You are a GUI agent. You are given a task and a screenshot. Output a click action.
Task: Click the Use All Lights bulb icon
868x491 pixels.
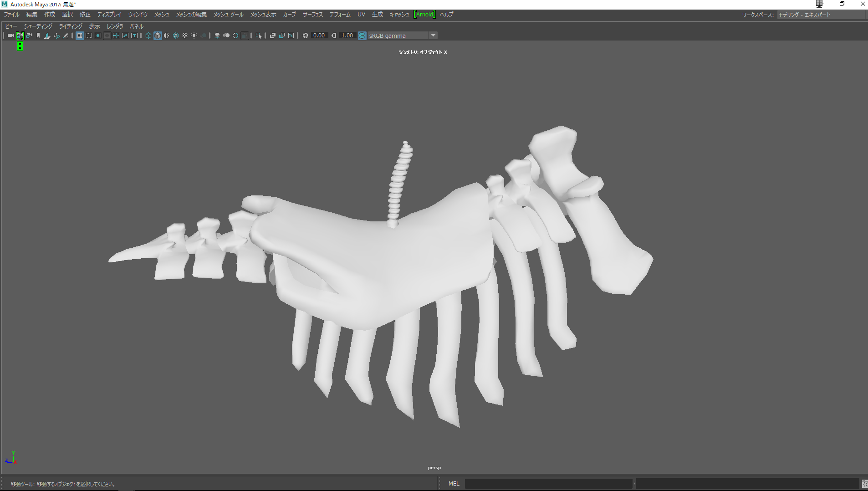point(194,36)
